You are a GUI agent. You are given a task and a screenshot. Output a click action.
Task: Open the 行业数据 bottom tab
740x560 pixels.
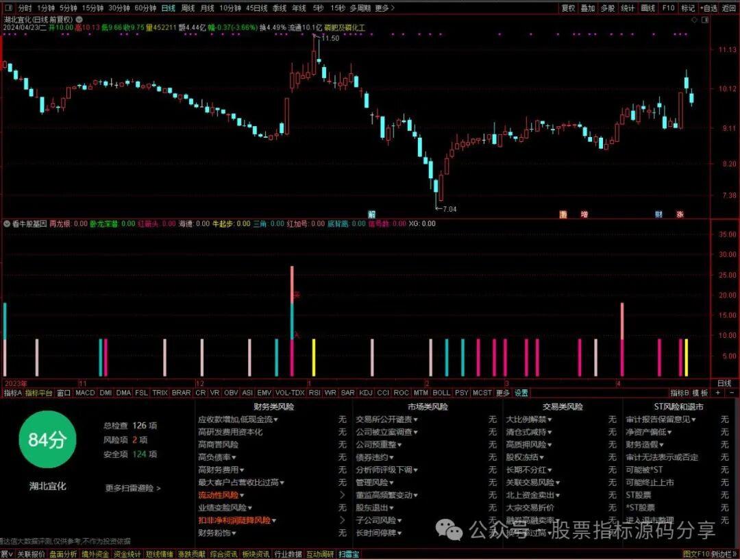click(x=288, y=555)
